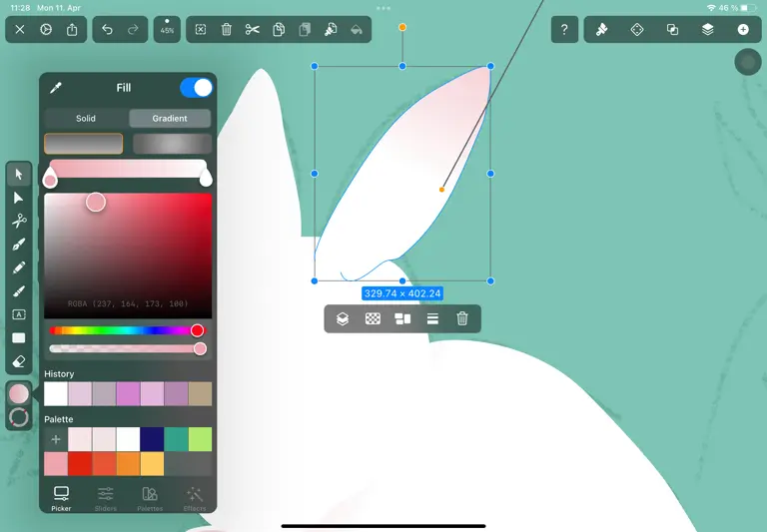The width and height of the screenshot is (767, 532).
Task: Open the Sliders tab
Action: coord(106,498)
